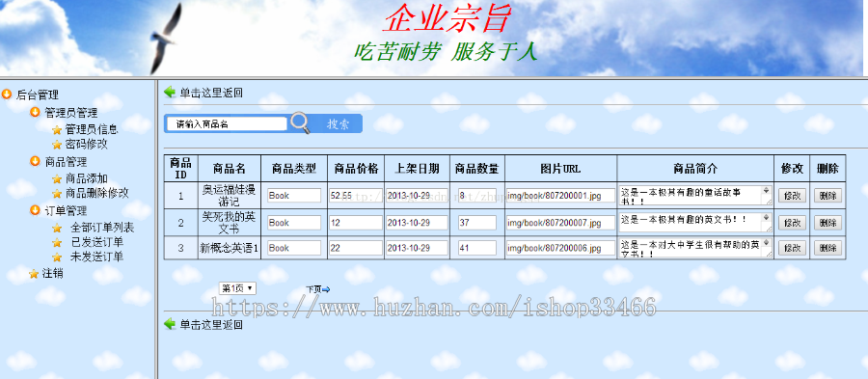
Task: Click top 单击这里返回 link
Action: tap(211, 93)
